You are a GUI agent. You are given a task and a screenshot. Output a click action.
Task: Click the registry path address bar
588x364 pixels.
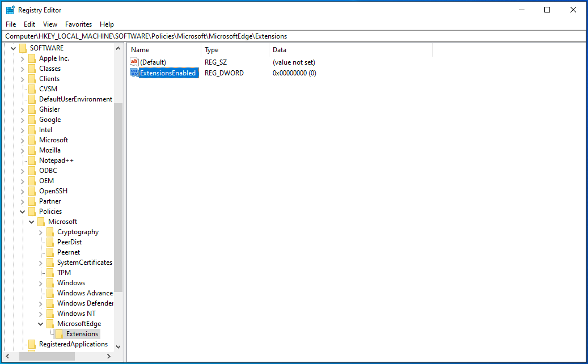(227, 36)
